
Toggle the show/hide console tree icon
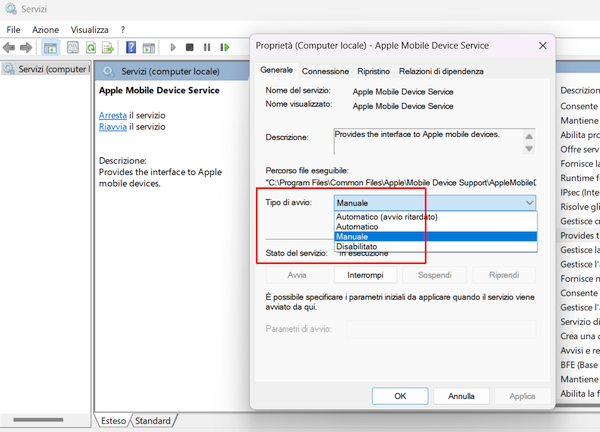point(50,47)
